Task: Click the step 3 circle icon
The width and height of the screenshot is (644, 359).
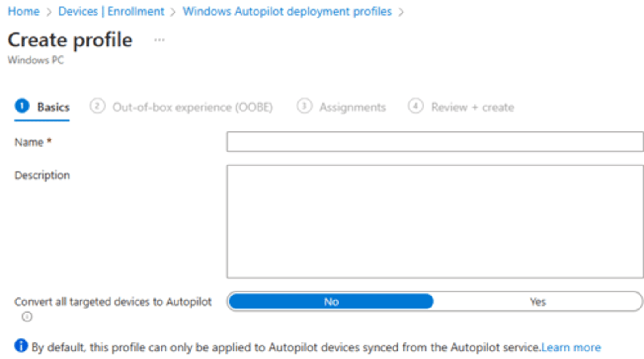Action: click(304, 106)
